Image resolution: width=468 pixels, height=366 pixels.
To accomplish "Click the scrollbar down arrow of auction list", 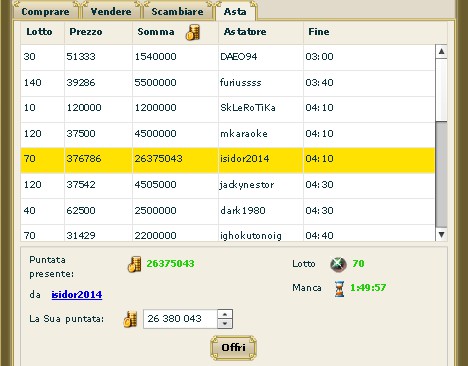I will pos(441,235).
